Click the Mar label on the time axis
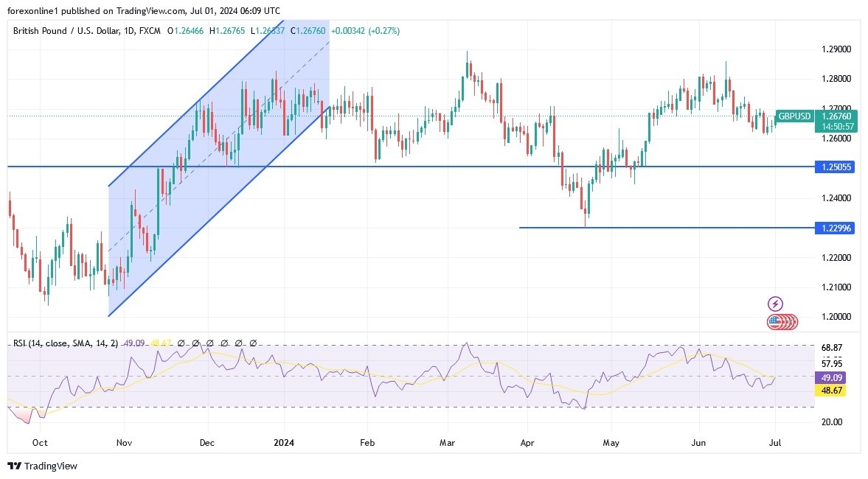This screenshot has width=868, height=479. (x=448, y=443)
